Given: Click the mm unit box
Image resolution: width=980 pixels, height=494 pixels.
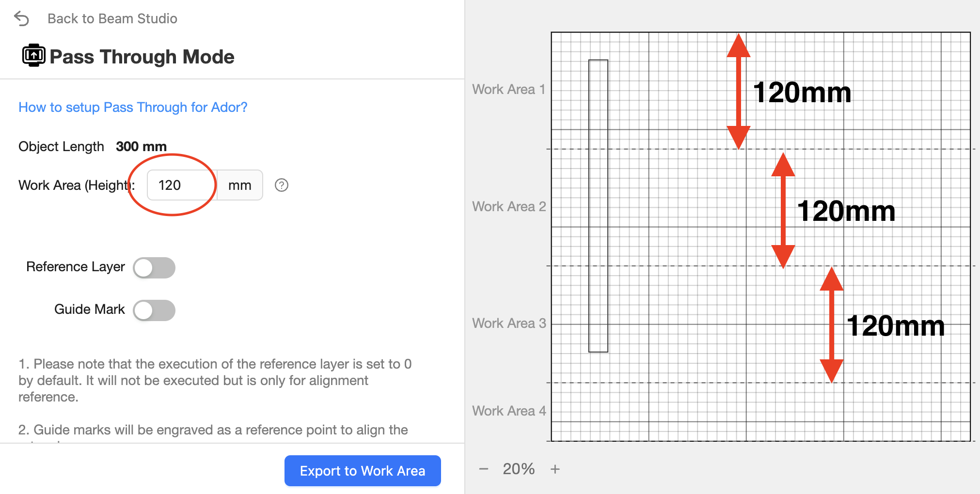Looking at the screenshot, I should [239, 185].
